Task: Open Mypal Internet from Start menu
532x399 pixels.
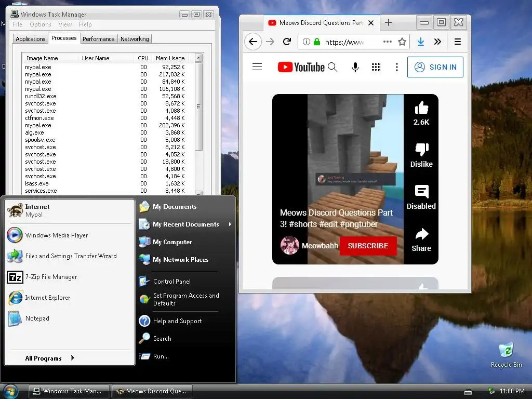Action: [69, 210]
